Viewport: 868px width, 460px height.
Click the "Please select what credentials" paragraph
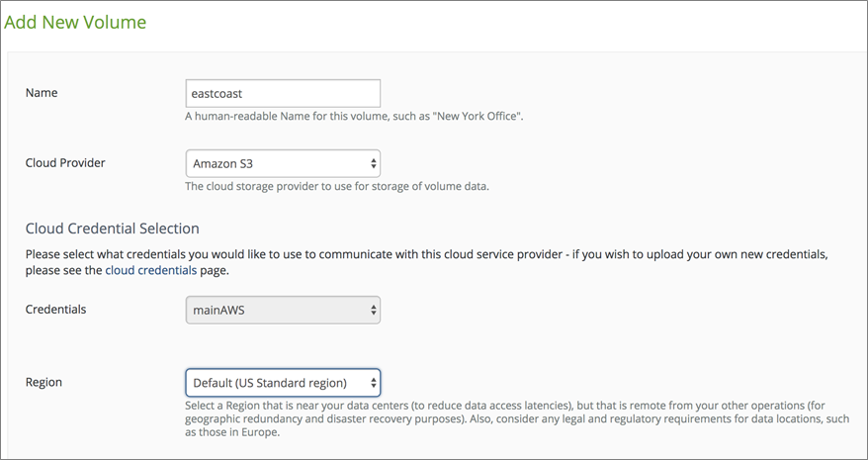425,254
